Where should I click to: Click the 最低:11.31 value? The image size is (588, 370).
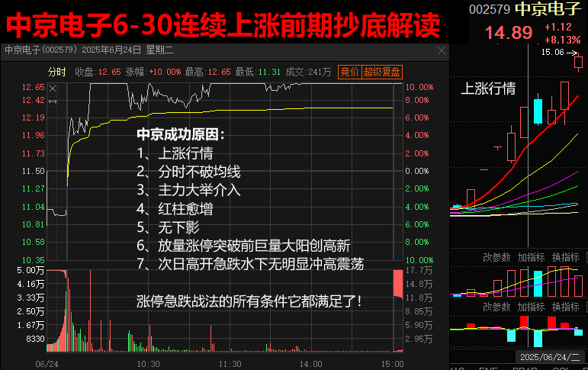[x=258, y=72]
